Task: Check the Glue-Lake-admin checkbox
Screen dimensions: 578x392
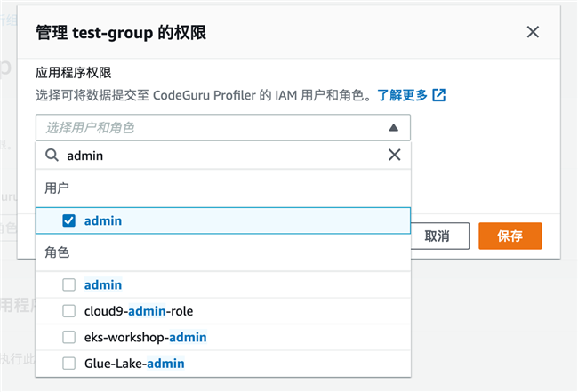Action: click(x=69, y=364)
